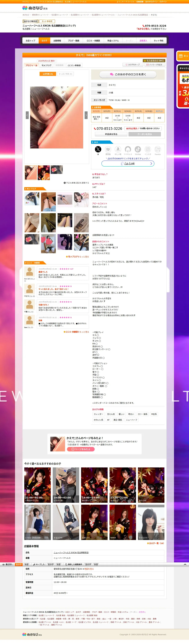189x644 pixels.
Task: Open 料金システム in the navigation bar
Action: 113,40
